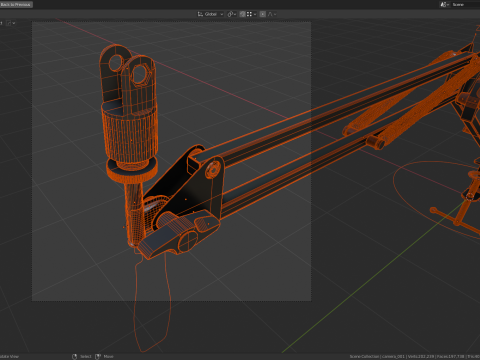The image size is (480, 360).
Task: Open proportional falloff curve dropdown
Action: click(272, 14)
